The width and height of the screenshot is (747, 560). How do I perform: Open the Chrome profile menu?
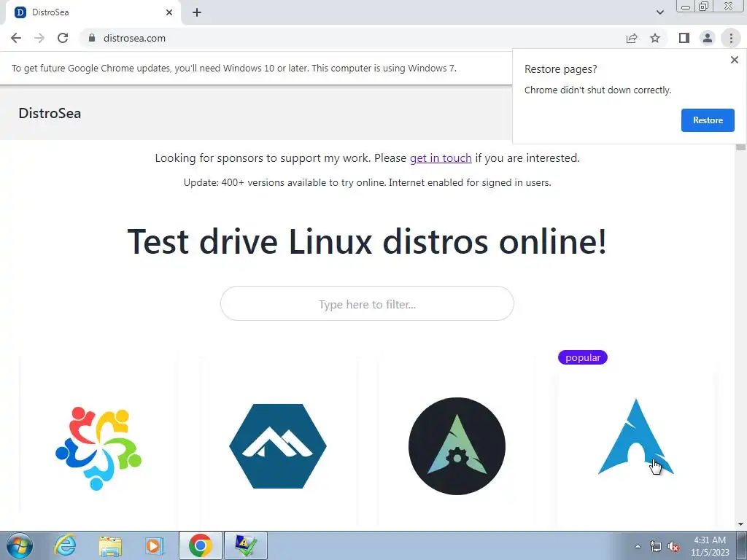708,38
